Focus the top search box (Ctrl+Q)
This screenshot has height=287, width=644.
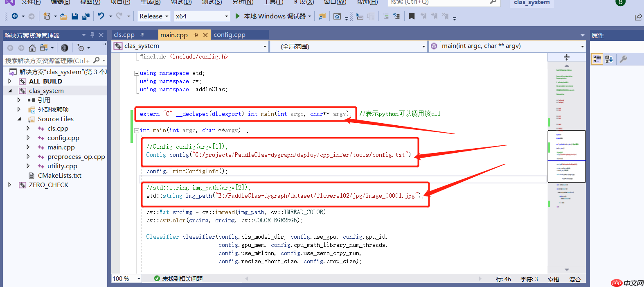(x=443, y=2)
